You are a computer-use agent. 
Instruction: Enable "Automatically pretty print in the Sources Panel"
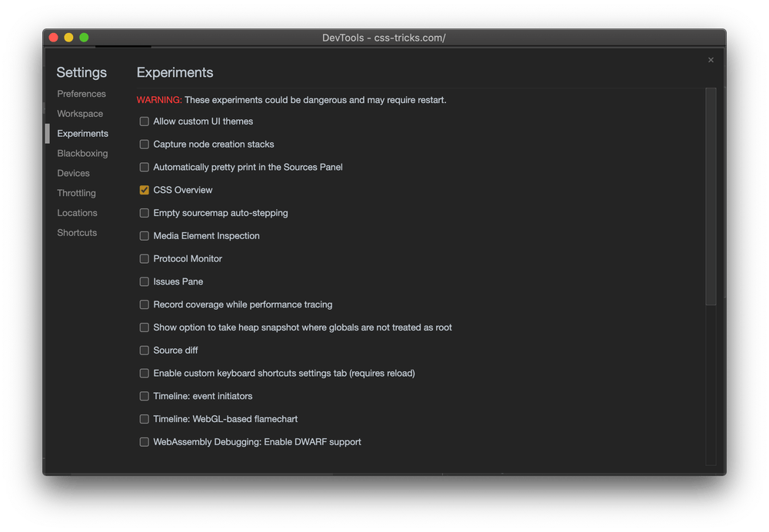tap(144, 167)
